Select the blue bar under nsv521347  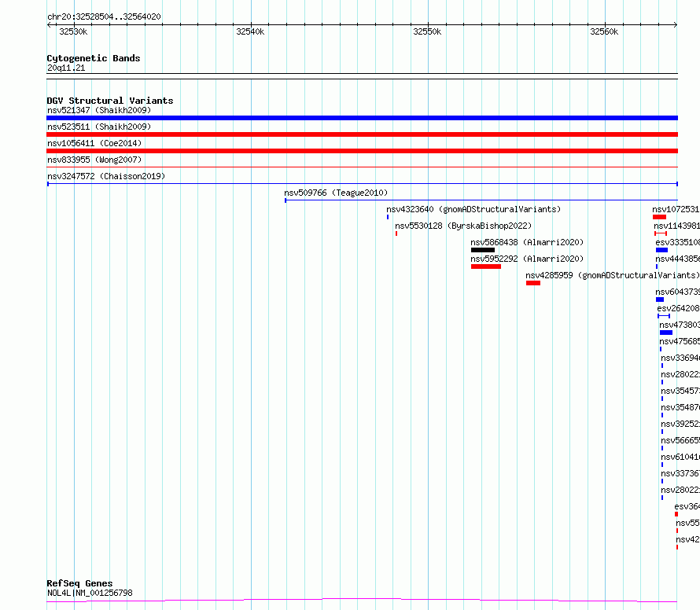coord(362,118)
